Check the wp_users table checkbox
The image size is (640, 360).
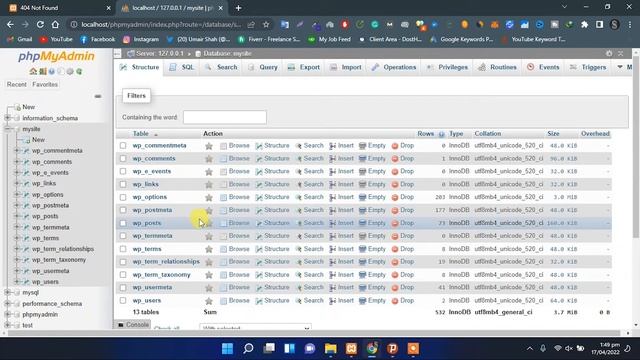pos(123,300)
